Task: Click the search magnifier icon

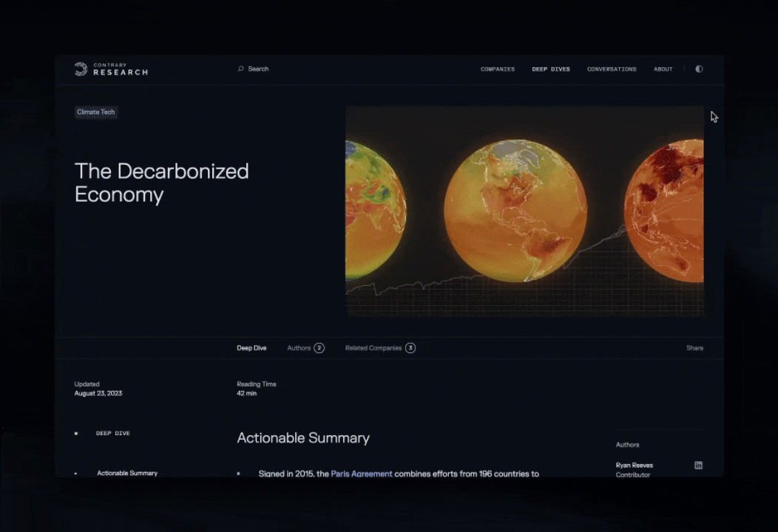Action: [x=240, y=69]
